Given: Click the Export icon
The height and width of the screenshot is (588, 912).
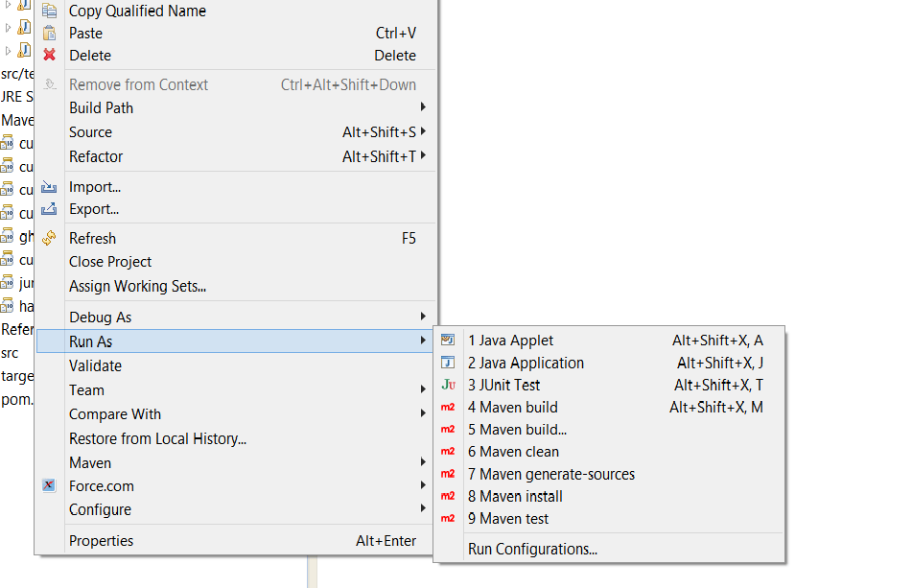Looking at the screenshot, I should click(49, 209).
